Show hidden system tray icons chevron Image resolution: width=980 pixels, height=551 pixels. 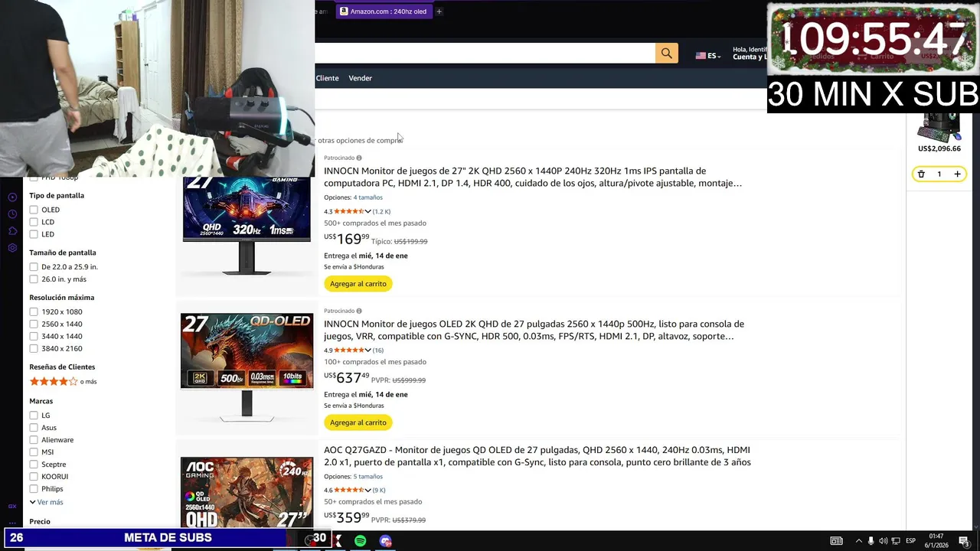point(858,541)
